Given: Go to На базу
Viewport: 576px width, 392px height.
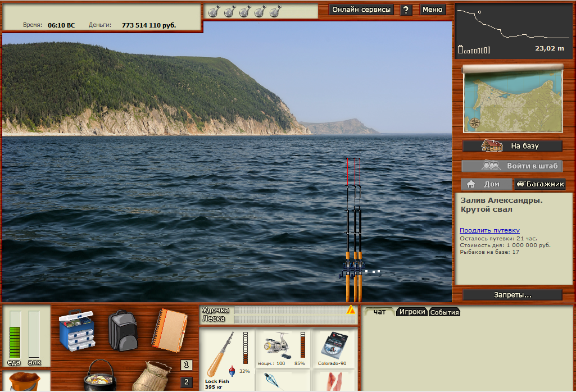Looking at the screenshot, I should pos(512,145).
